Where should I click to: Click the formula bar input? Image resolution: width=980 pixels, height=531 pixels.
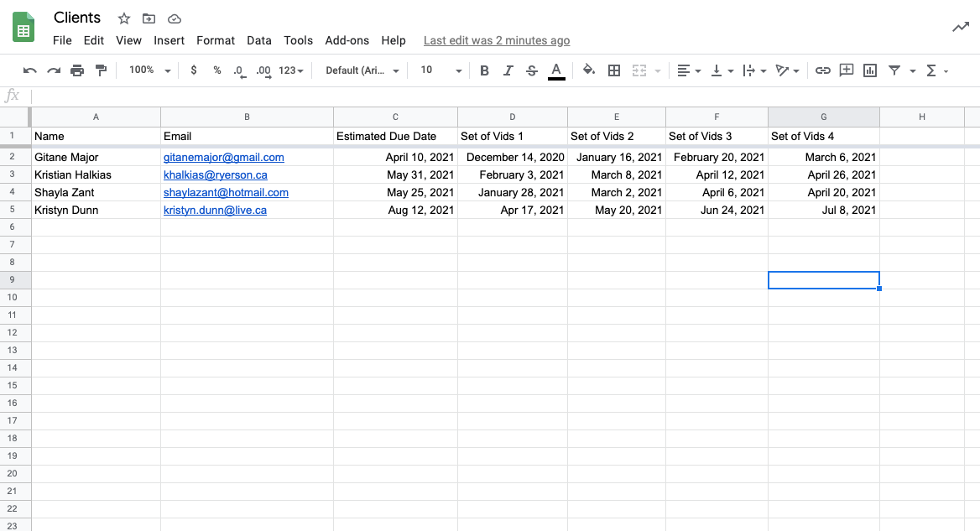pos(505,96)
